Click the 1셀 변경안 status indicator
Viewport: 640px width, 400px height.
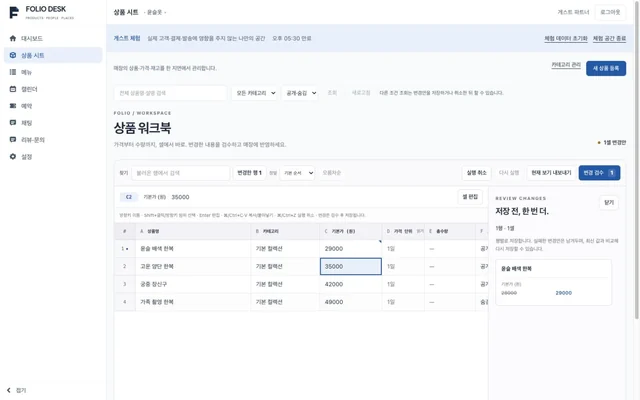[611, 142]
